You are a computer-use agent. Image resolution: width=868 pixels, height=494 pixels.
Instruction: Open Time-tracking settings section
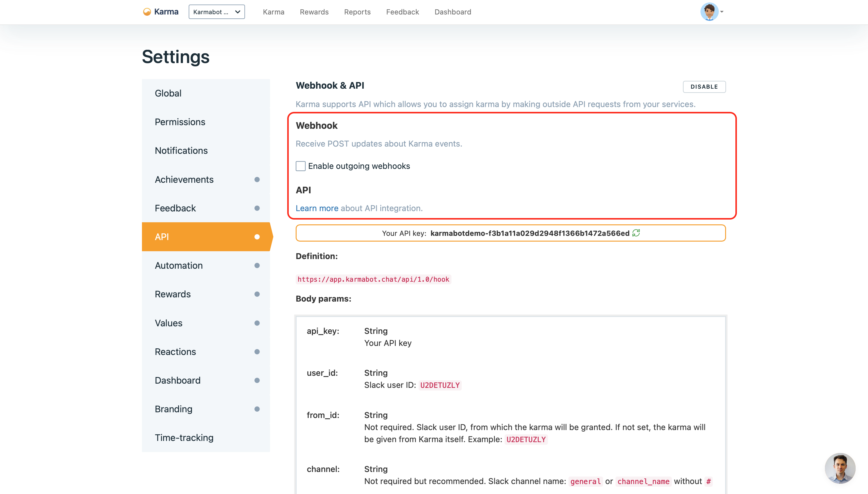click(x=184, y=438)
